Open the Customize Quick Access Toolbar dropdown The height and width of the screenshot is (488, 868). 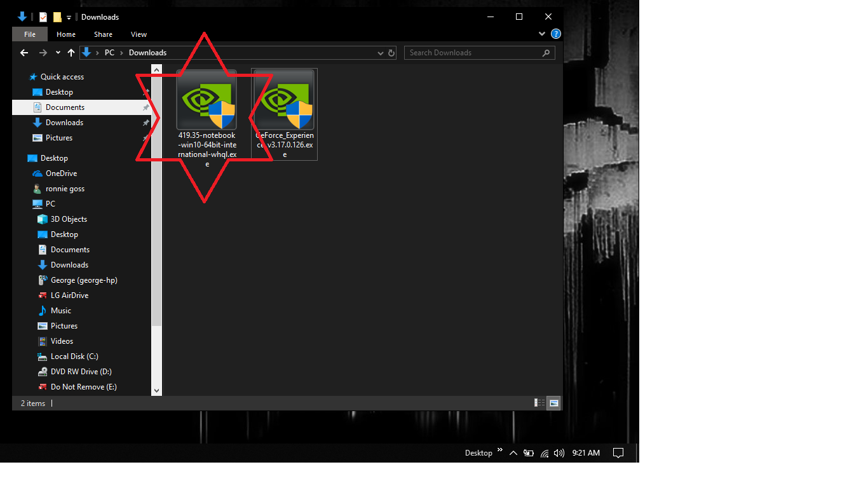69,17
